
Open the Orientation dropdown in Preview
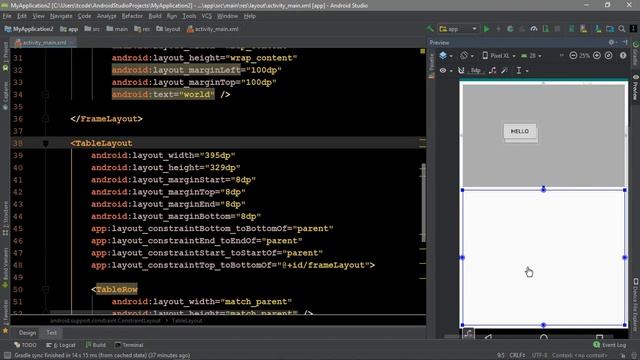click(467, 56)
